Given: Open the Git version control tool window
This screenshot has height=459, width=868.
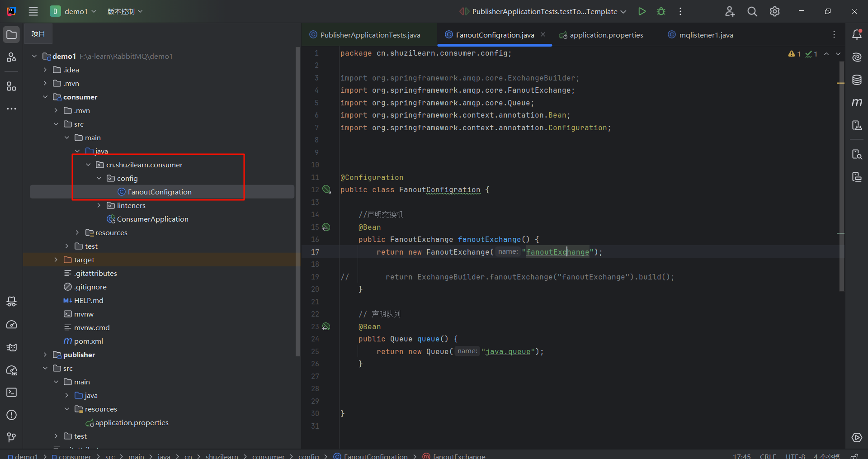Looking at the screenshot, I should tap(12, 437).
